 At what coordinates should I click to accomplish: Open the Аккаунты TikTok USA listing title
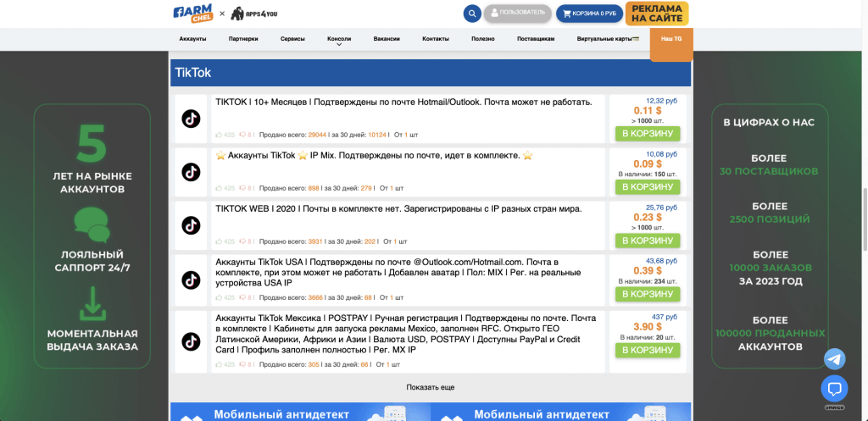click(x=398, y=272)
